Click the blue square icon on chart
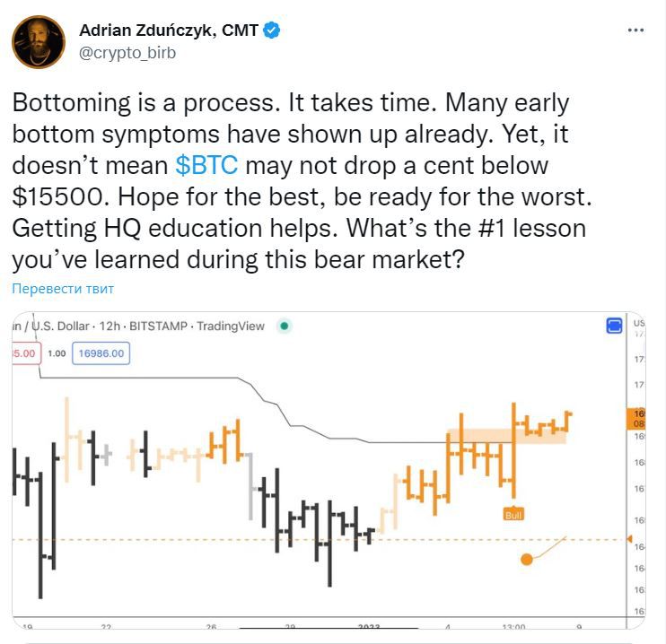This screenshot has height=644, width=666. pyautogui.click(x=615, y=326)
